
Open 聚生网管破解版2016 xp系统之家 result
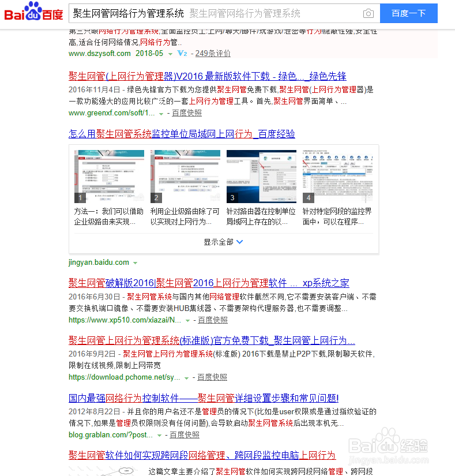pos(209,283)
